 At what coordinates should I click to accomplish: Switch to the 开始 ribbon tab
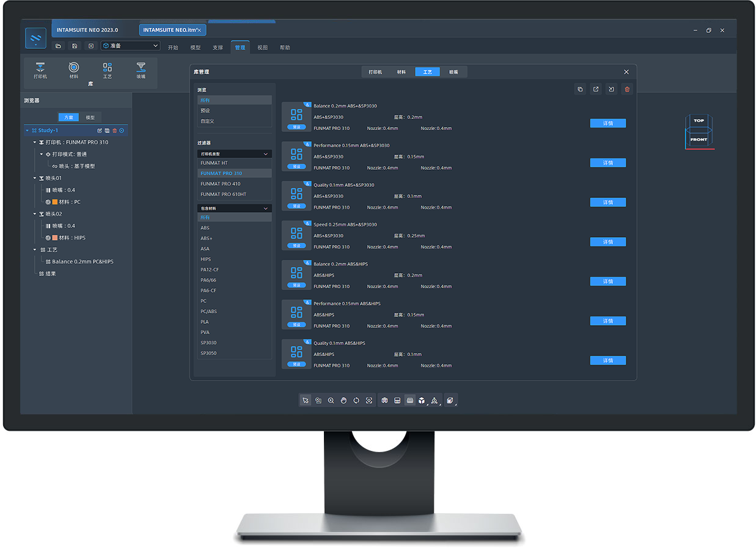pyautogui.click(x=173, y=48)
